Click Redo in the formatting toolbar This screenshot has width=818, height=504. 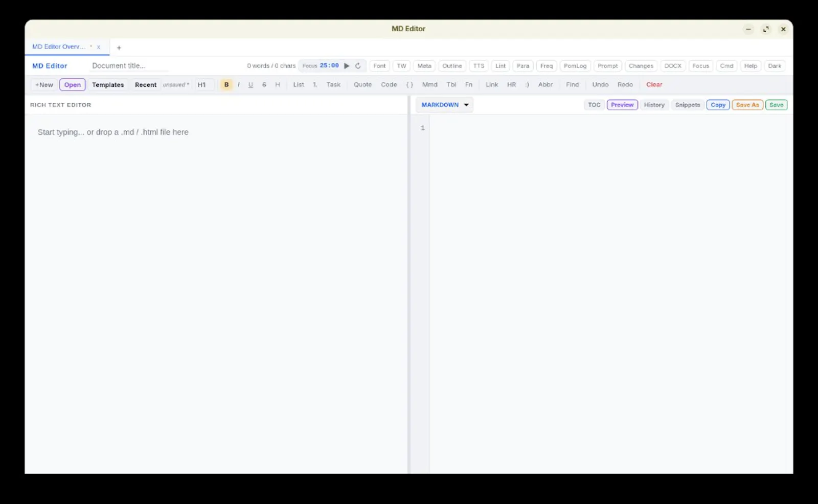[625, 85]
